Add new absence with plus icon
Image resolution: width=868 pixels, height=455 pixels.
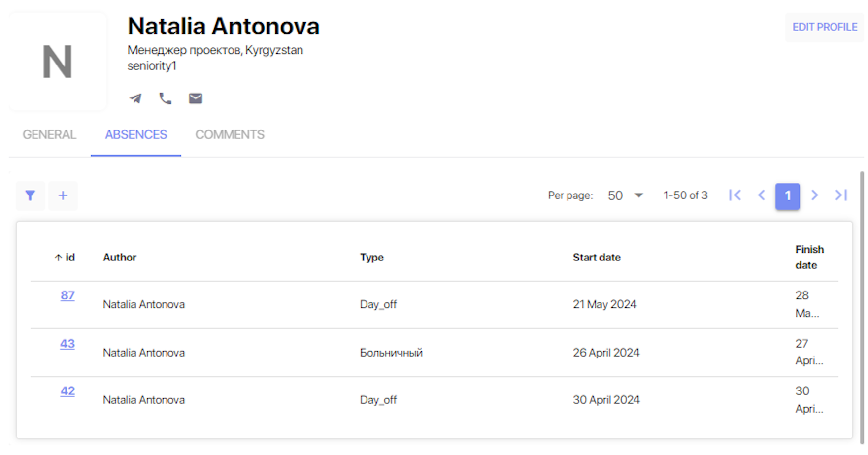[x=63, y=195]
